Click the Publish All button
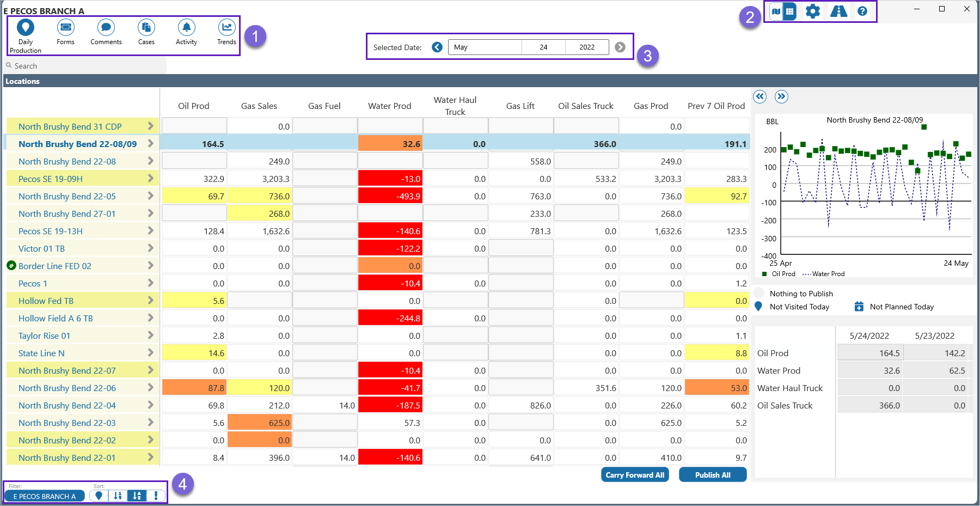Image resolution: width=980 pixels, height=506 pixels. click(x=712, y=475)
